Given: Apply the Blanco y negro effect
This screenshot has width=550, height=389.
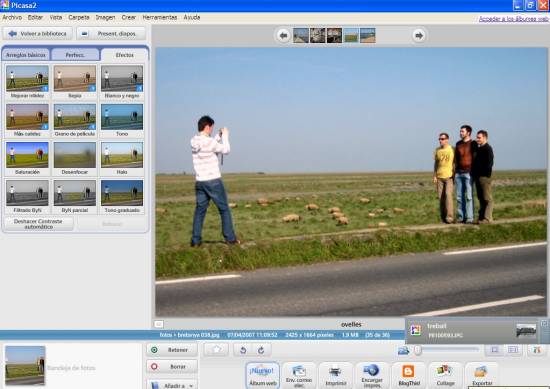Looking at the screenshot, I should point(122,79).
